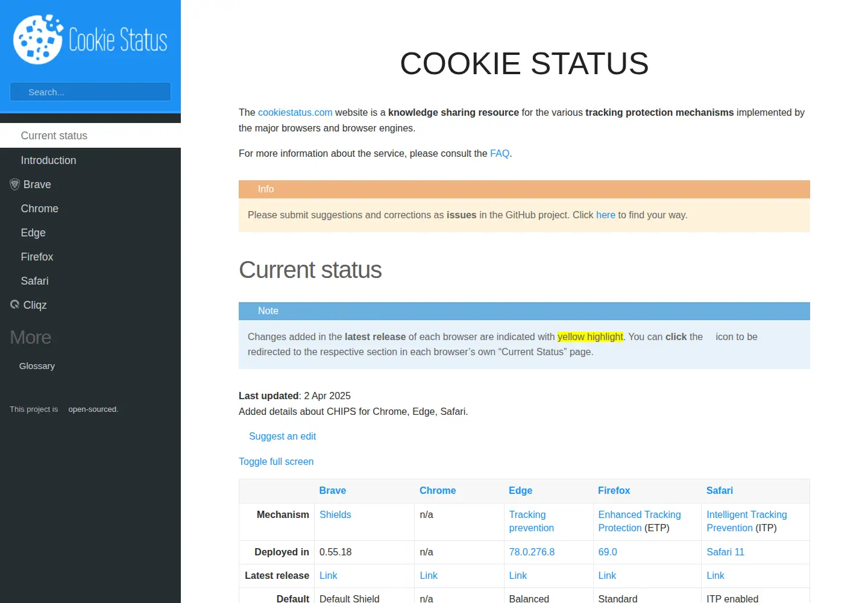
Task: Click the Chrome Latest release Link
Action: point(429,575)
